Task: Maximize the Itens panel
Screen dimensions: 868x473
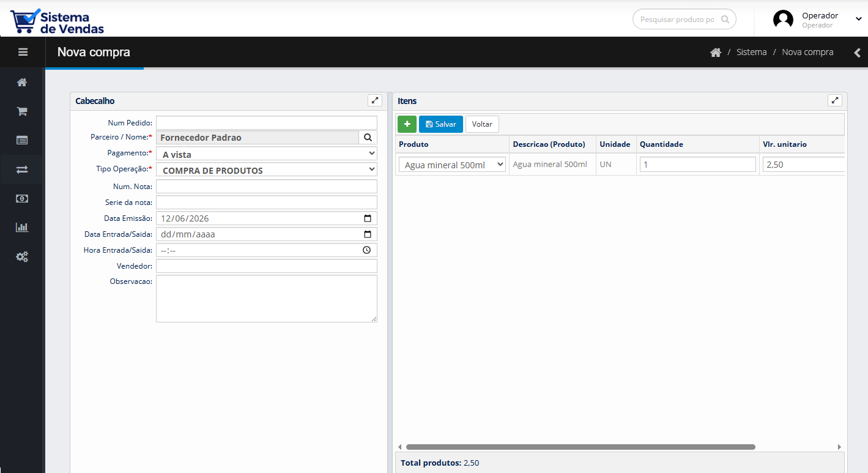Action: [x=835, y=100]
